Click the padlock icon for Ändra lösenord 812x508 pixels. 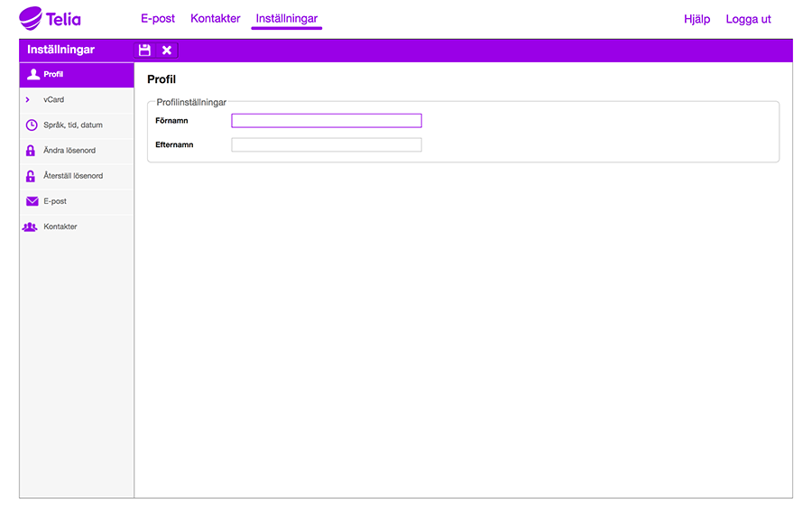point(31,151)
